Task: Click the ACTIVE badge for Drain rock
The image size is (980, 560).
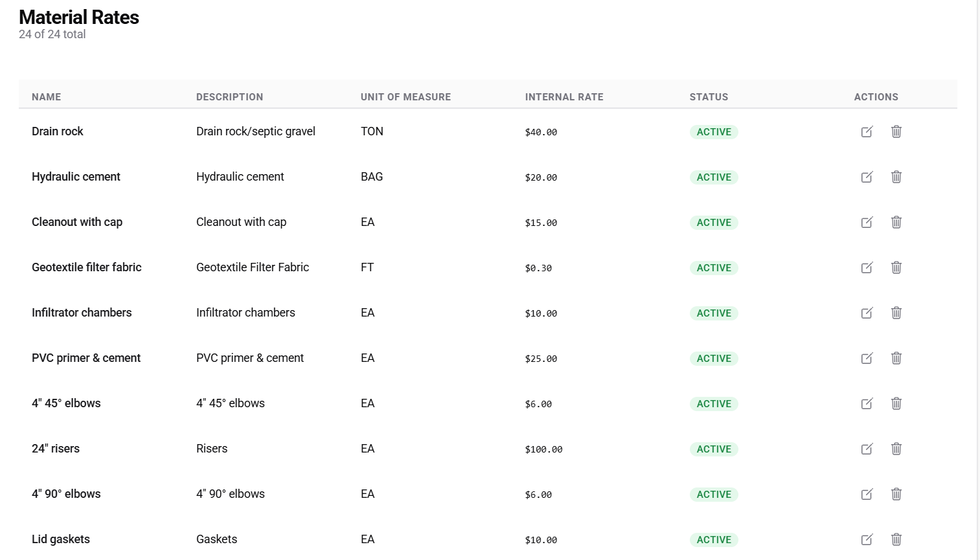Action: click(714, 132)
